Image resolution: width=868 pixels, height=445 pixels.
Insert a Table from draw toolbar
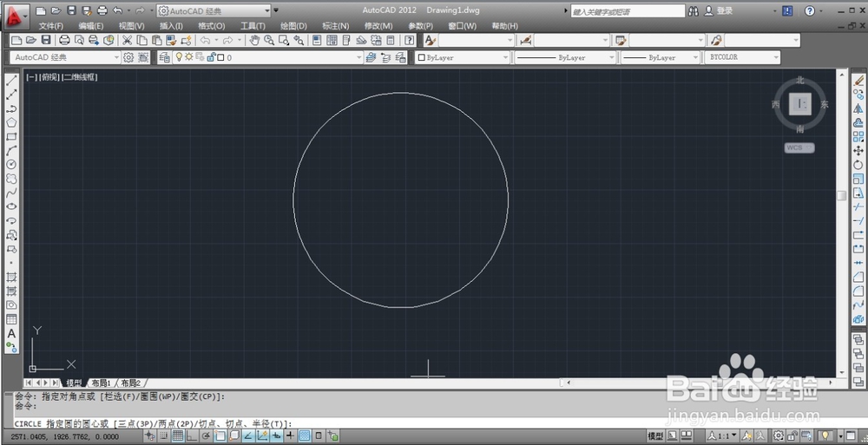click(x=11, y=319)
